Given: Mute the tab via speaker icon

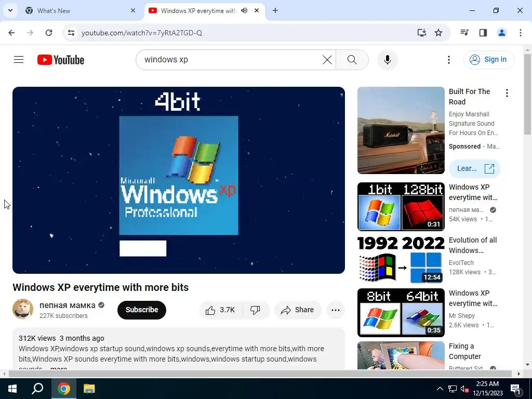Looking at the screenshot, I should pyautogui.click(x=244, y=11).
